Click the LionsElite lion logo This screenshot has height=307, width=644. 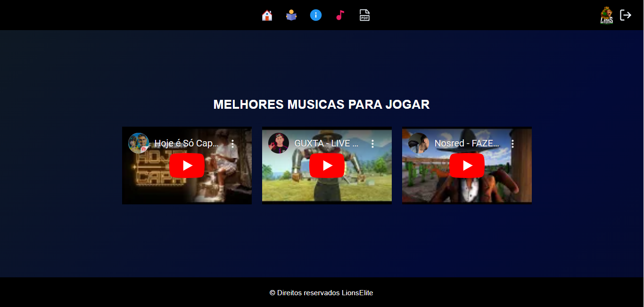pyautogui.click(x=606, y=15)
